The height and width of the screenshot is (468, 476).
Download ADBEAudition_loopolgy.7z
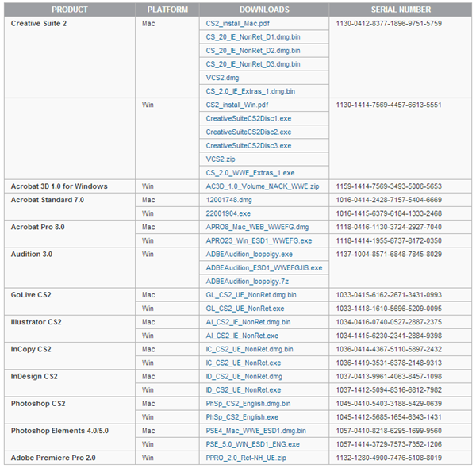(x=247, y=282)
